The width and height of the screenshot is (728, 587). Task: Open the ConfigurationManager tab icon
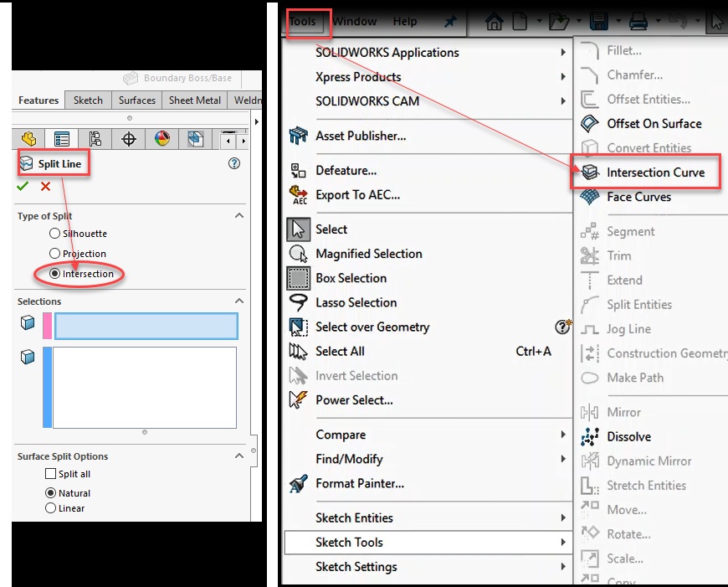pos(95,139)
